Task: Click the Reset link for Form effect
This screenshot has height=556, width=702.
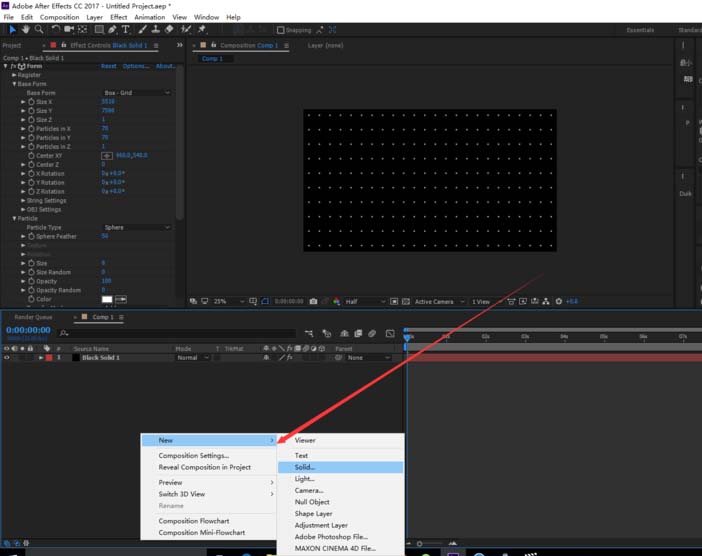Action: coord(109,66)
